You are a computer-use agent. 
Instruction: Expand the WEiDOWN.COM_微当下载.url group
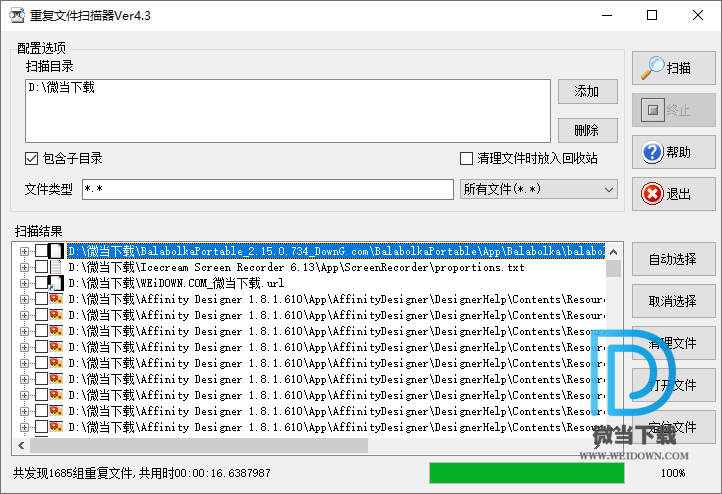(x=24, y=283)
